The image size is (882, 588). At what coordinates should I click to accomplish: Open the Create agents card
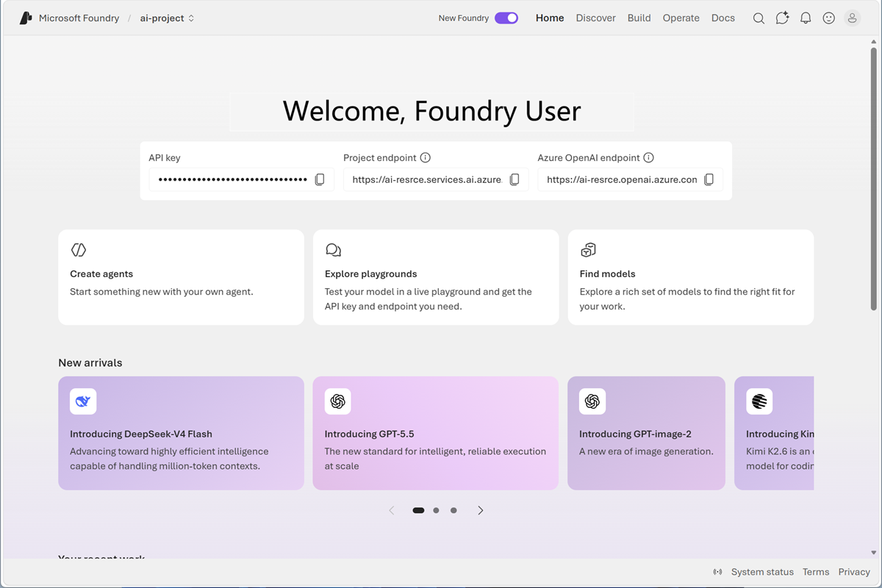point(181,277)
